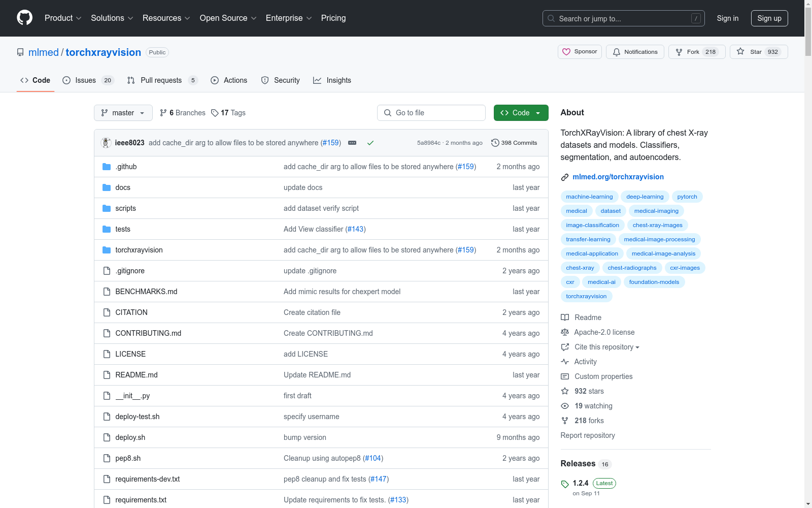Open the requirements-dev.txt file
This screenshot has height=508, width=812.
148,479
